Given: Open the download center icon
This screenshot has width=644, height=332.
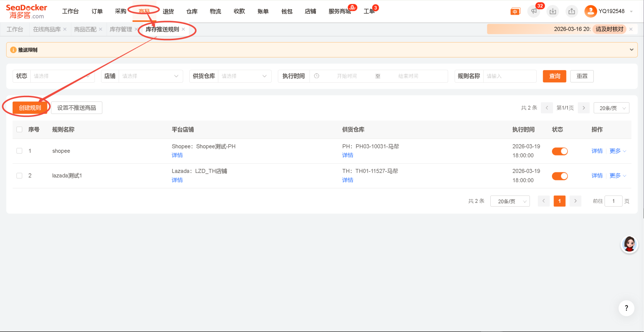Looking at the screenshot, I should pyautogui.click(x=553, y=11).
